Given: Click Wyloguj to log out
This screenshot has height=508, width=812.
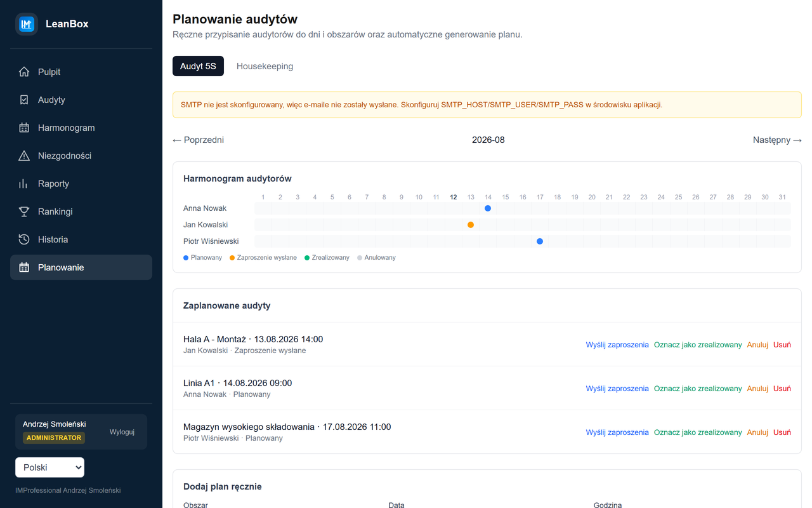Looking at the screenshot, I should pyautogui.click(x=122, y=432).
